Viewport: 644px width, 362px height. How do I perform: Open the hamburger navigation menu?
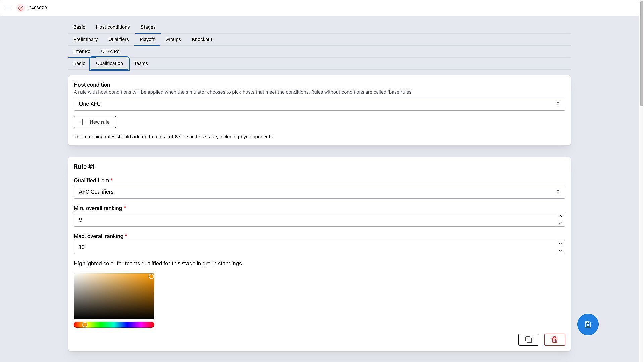coord(8,8)
